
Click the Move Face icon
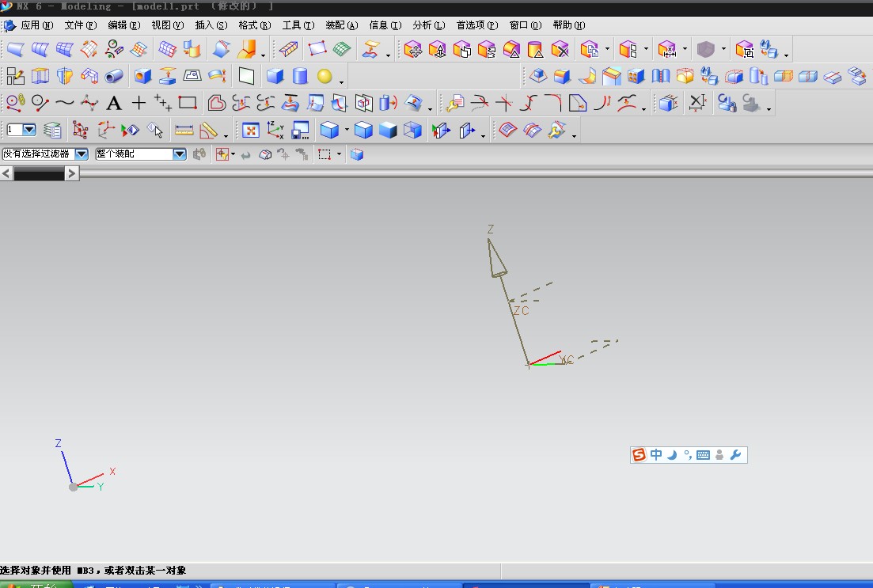(413, 50)
